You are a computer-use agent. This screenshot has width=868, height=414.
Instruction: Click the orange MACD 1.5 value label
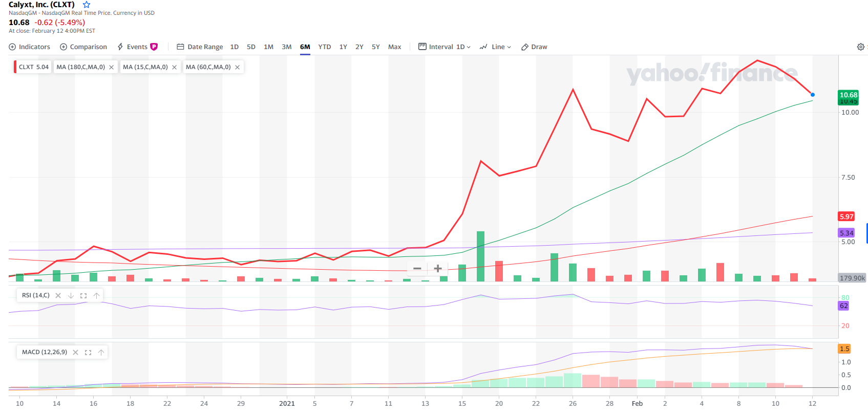click(844, 348)
